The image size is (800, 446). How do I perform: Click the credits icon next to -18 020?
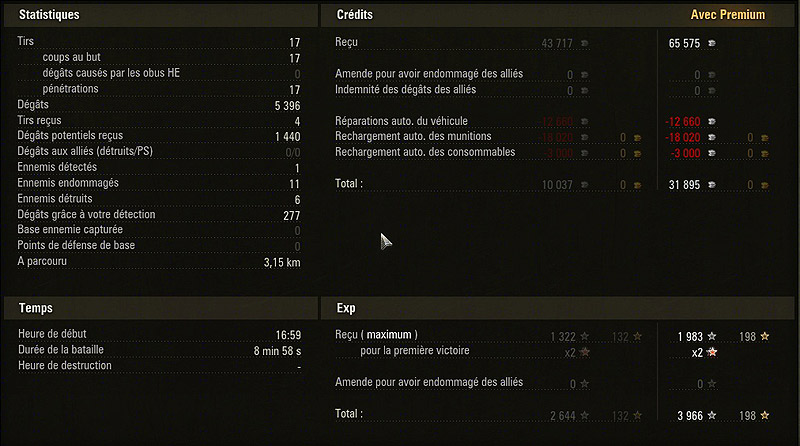coord(712,137)
